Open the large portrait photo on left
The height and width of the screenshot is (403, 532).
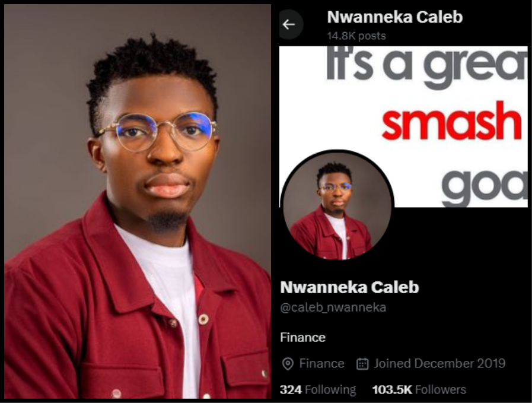tap(138, 201)
